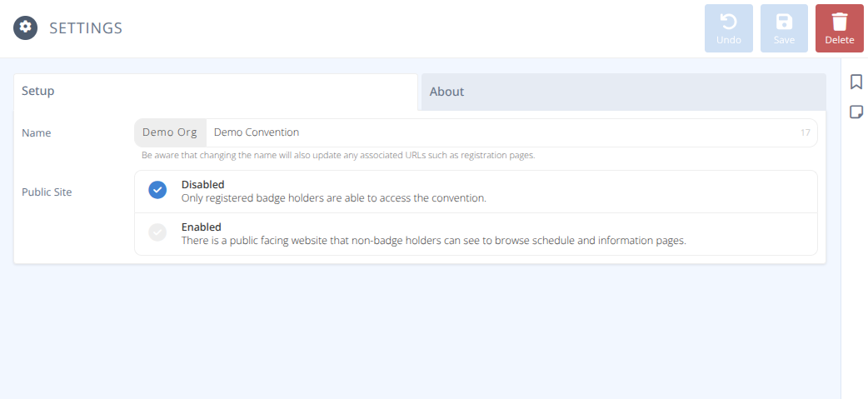Click the Public Site label
Viewport: 868px width, 399px height.
pos(47,192)
